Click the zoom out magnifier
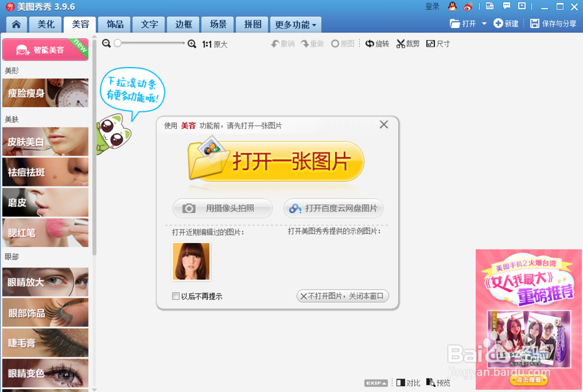This screenshot has width=583, height=392. tap(106, 44)
